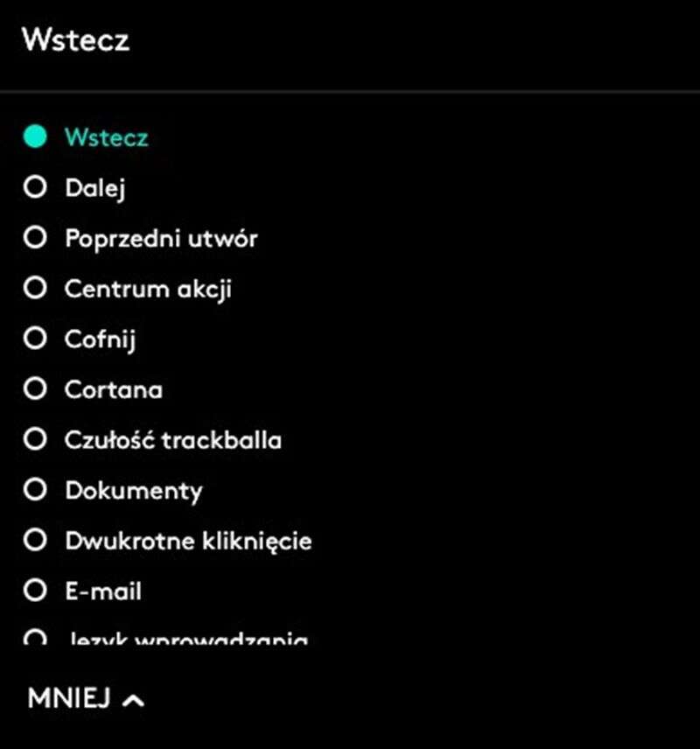Click the Dwukrotne kliknięcie label text
The height and width of the screenshot is (749, 700).
(x=188, y=541)
